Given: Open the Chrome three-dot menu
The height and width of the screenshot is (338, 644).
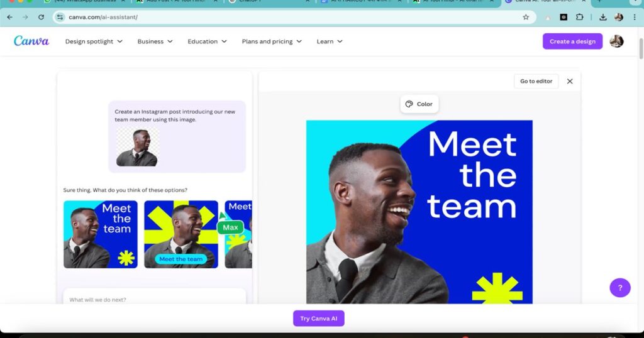Looking at the screenshot, I should pyautogui.click(x=635, y=17).
